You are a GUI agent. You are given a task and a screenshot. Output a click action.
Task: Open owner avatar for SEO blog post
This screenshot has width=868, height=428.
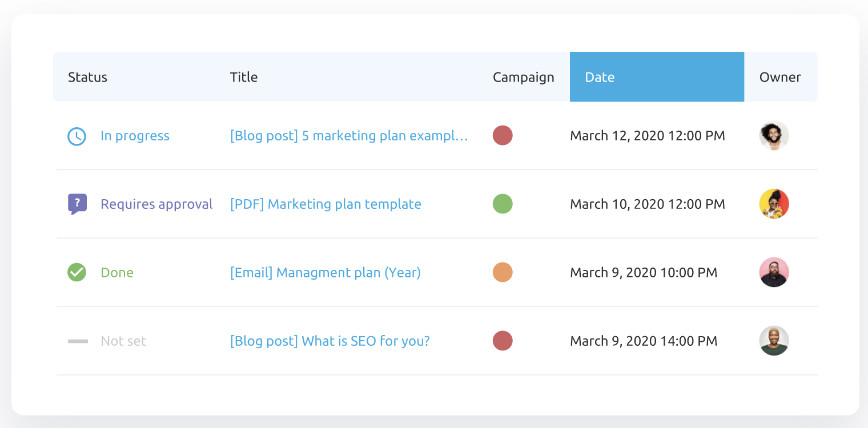coord(774,341)
